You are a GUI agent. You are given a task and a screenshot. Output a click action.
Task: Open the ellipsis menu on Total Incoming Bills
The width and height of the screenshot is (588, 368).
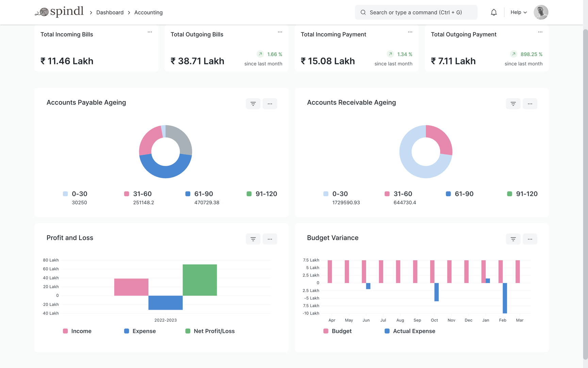point(150,32)
